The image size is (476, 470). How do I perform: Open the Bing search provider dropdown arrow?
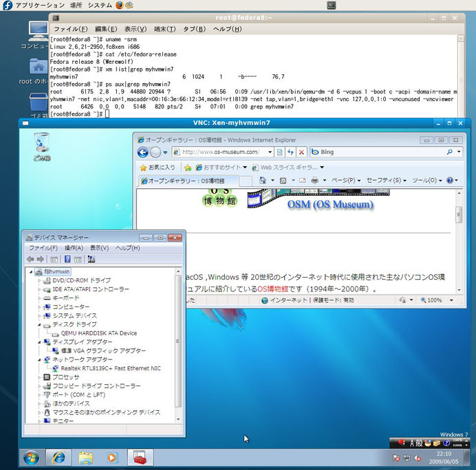[x=459, y=152]
